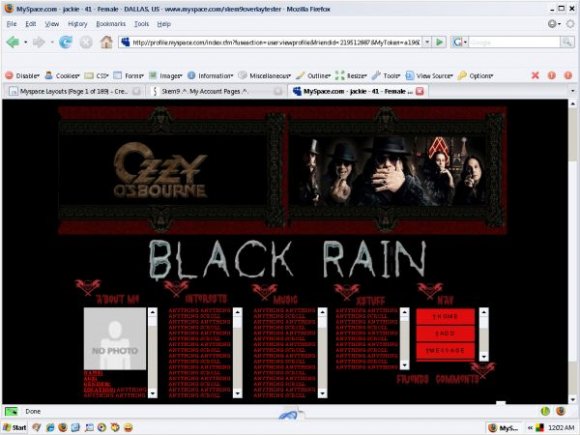The image size is (580, 435).
Task: Click the red HOME nav button
Action: pos(445,317)
